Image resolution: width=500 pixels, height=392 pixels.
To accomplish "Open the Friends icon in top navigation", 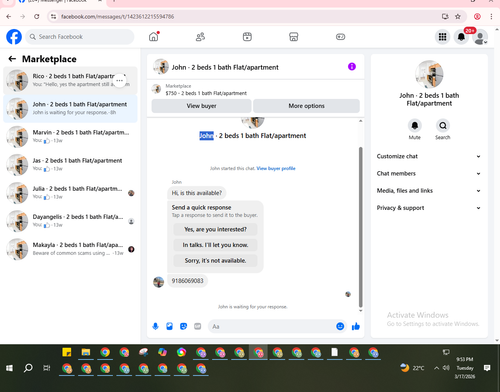I will pos(200,37).
